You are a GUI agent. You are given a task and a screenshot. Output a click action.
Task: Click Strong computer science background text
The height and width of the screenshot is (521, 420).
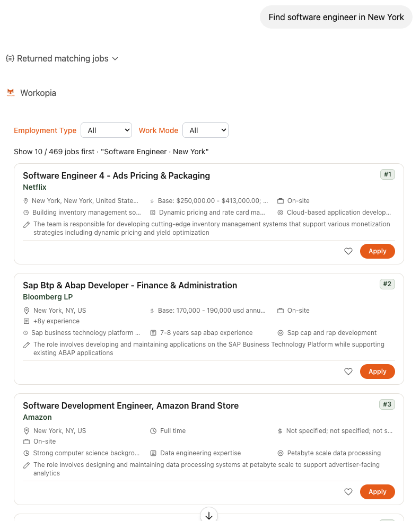pos(86,453)
